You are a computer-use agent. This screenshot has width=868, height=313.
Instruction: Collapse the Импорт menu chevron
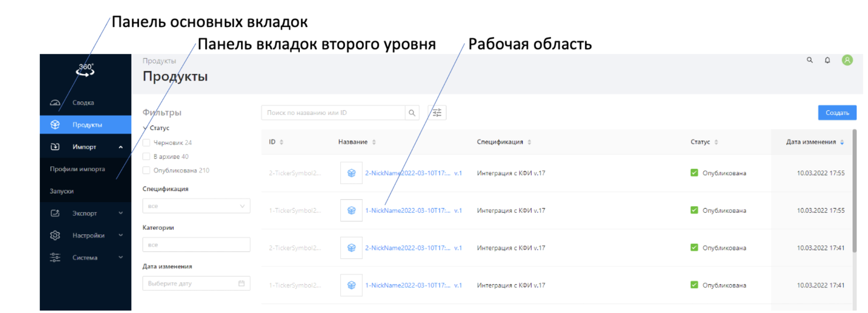pyautogui.click(x=121, y=147)
